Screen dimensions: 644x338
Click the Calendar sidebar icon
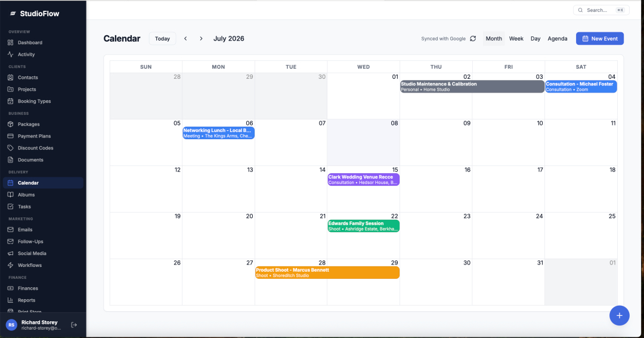tap(11, 183)
